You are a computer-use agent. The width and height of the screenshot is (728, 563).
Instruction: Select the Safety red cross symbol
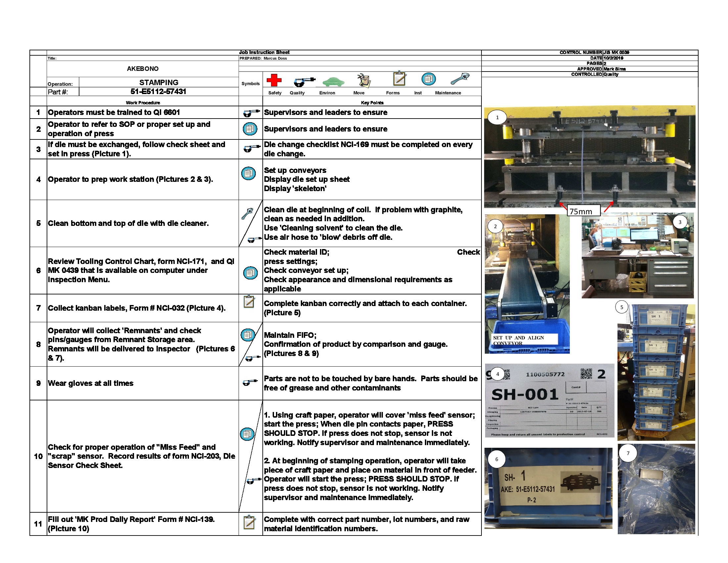point(274,80)
